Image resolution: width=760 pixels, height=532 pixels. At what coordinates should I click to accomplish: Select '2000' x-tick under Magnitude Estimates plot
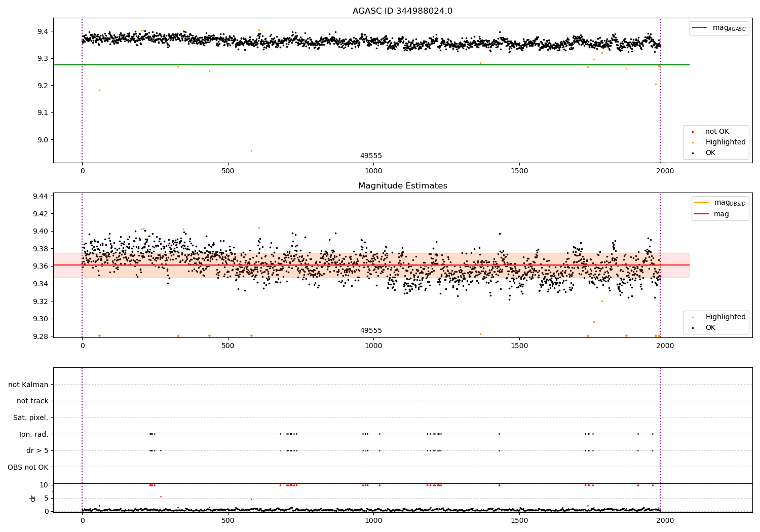[x=665, y=346]
